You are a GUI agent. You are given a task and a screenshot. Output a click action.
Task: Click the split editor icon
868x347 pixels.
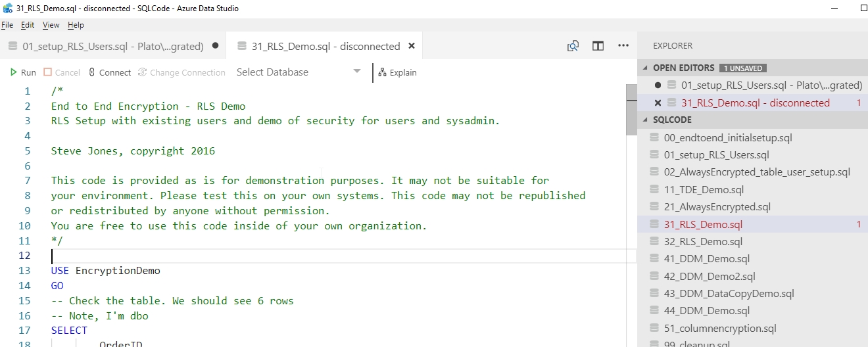(598, 46)
